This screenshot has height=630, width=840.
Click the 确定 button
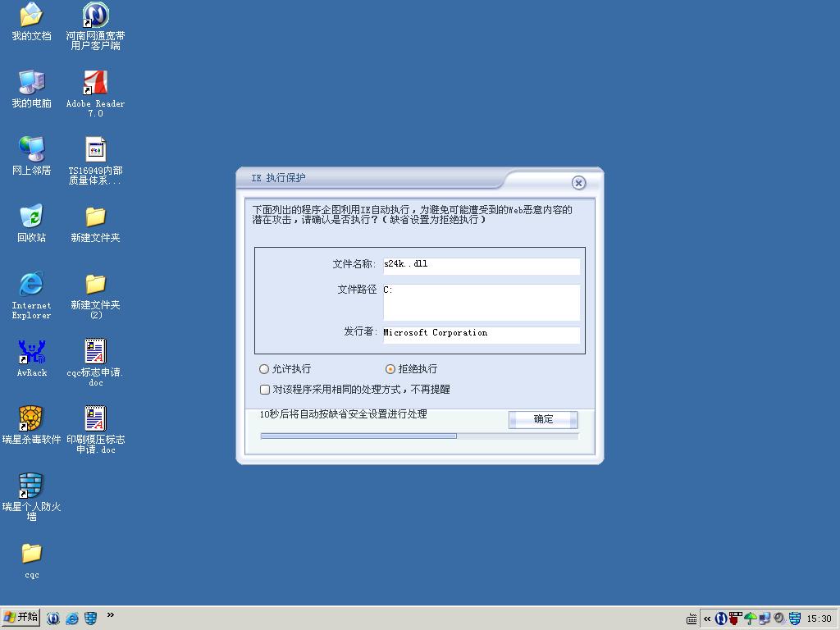[543, 419]
